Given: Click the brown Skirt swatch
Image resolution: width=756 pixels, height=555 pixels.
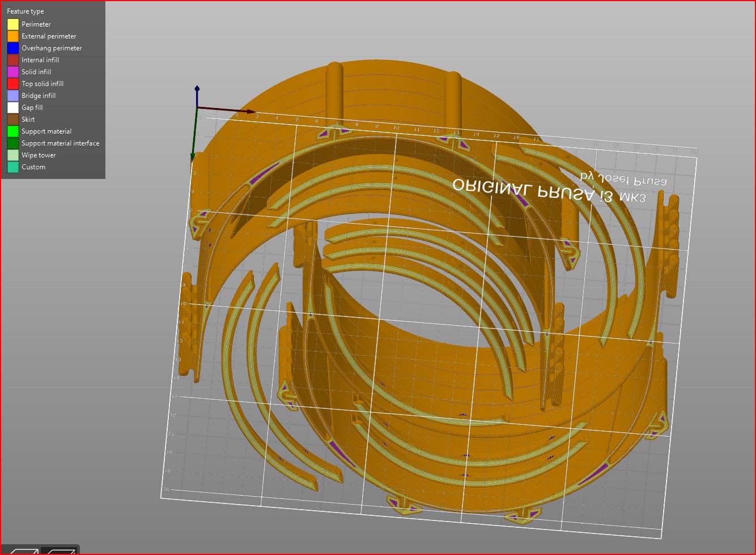Looking at the screenshot, I should pos(13,119).
